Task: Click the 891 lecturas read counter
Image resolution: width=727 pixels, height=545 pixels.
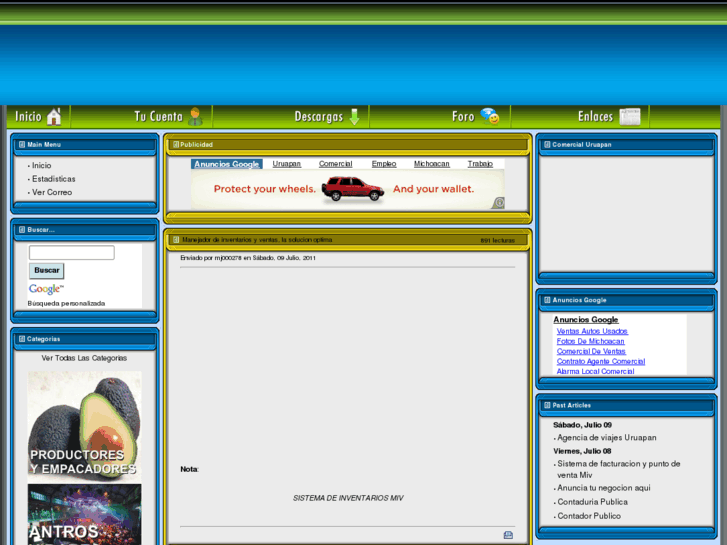Action: tap(497, 240)
